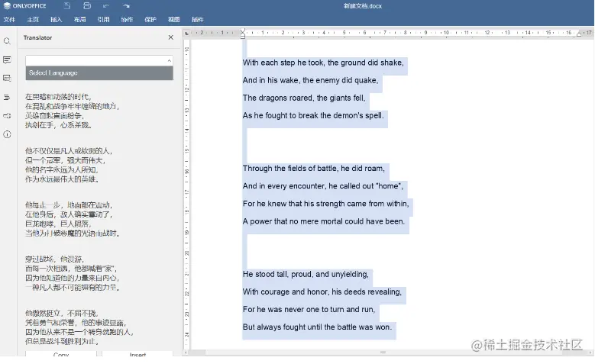Click translated line "巨龙咆哮, 巨人陨落,"
Screen dimensions: 595x364
pyautogui.click(x=58, y=224)
